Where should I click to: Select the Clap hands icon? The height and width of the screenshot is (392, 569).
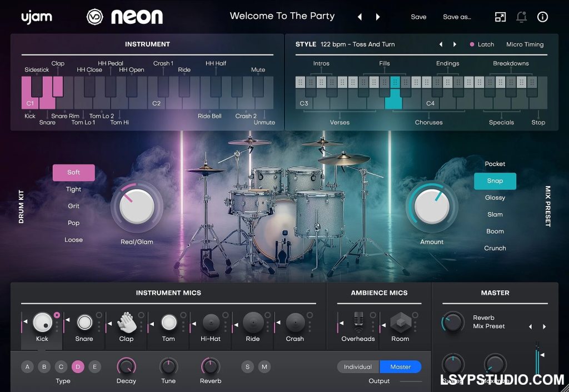[126, 322]
